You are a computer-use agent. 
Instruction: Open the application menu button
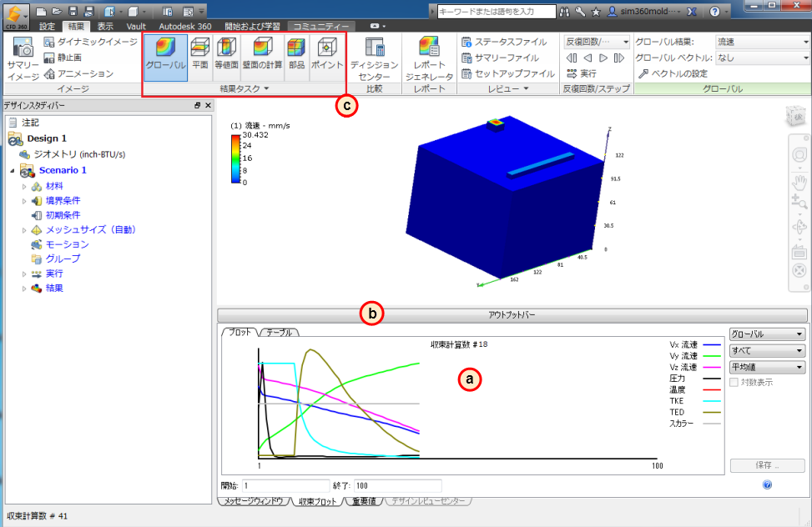(x=16, y=16)
